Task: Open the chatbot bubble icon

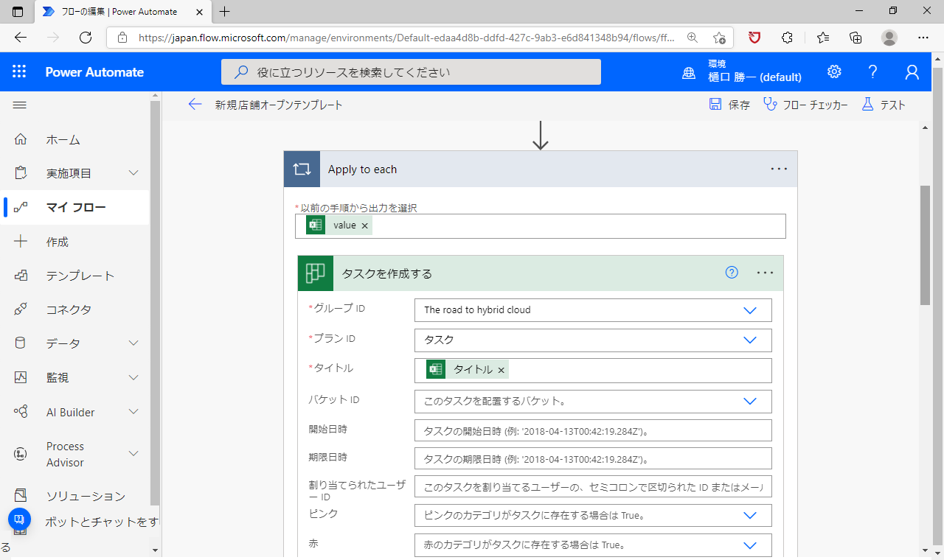Action: point(20,519)
